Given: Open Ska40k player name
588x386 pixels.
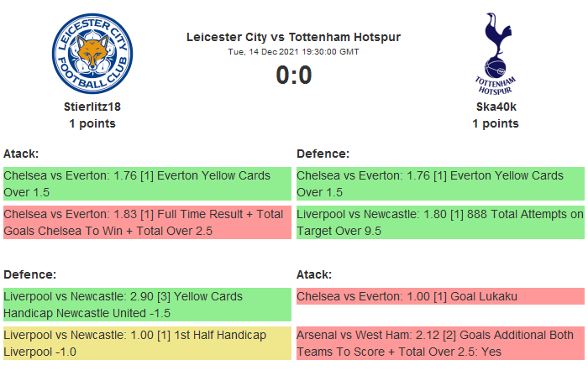Looking at the screenshot, I should (495, 107).
